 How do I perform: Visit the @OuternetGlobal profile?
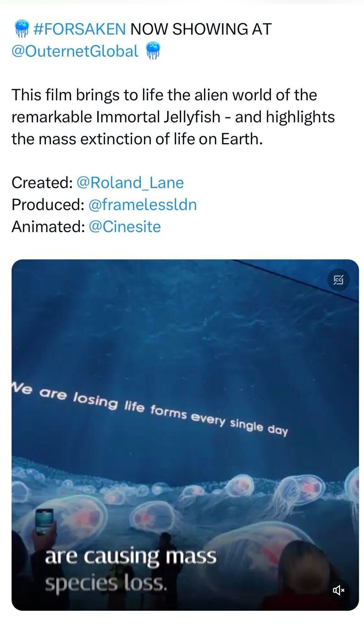pos(75,51)
